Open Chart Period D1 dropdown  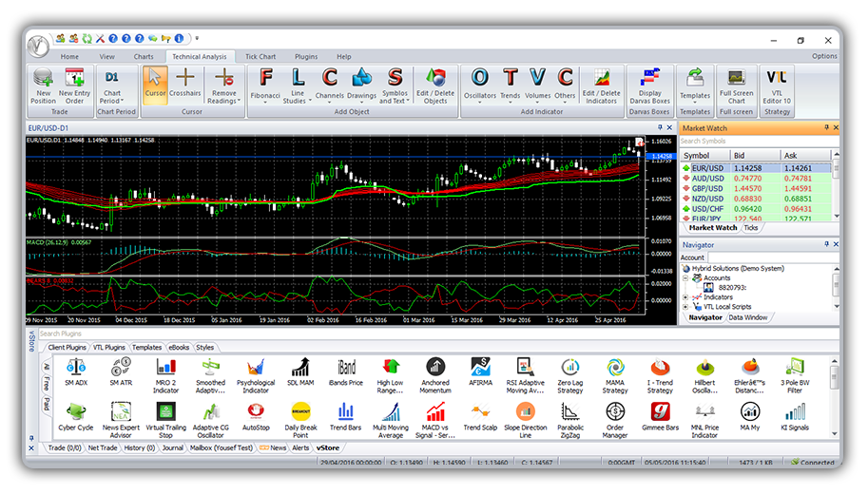click(x=112, y=86)
